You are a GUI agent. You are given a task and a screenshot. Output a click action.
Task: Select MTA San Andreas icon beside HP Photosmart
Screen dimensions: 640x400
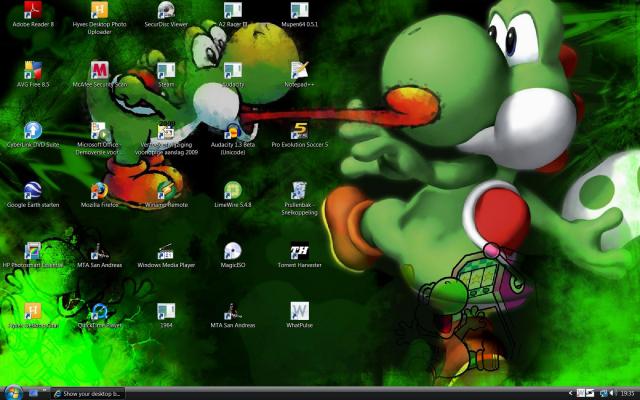point(100,251)
